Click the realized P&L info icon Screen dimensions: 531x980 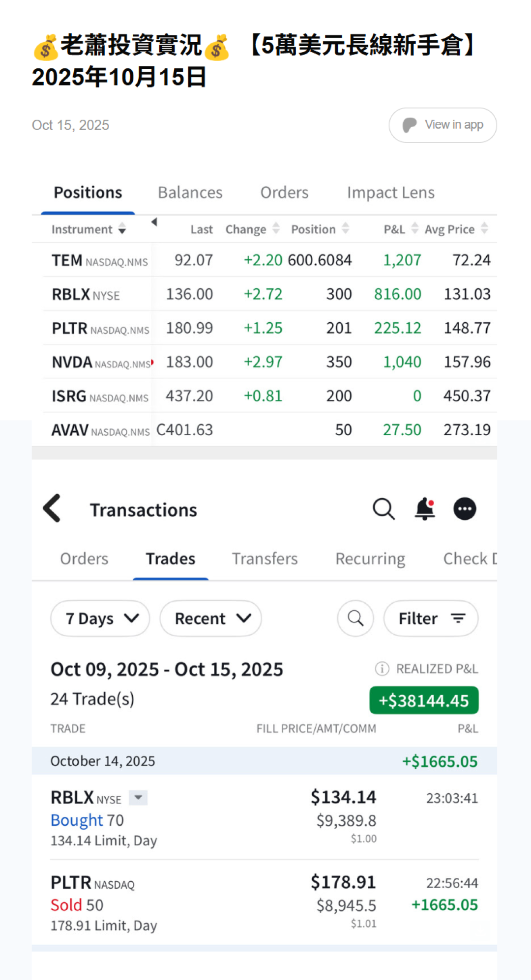pos(382,669)
